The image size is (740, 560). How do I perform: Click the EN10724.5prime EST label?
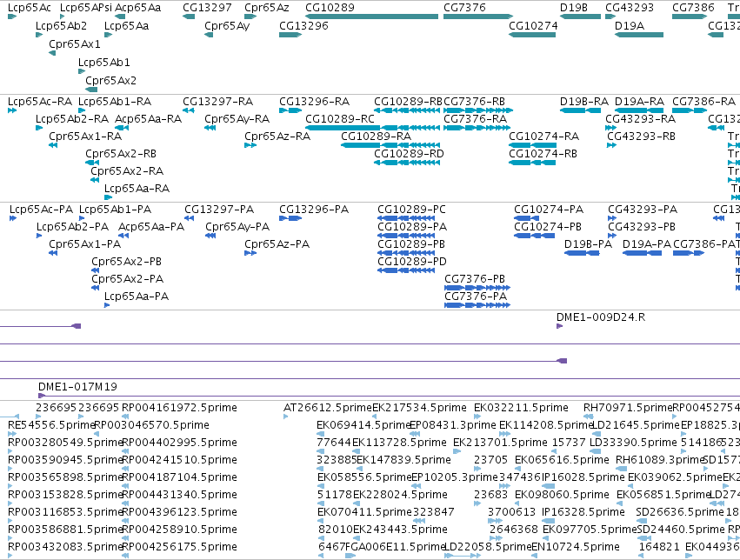pyautogui.click(x=576, y=547)
